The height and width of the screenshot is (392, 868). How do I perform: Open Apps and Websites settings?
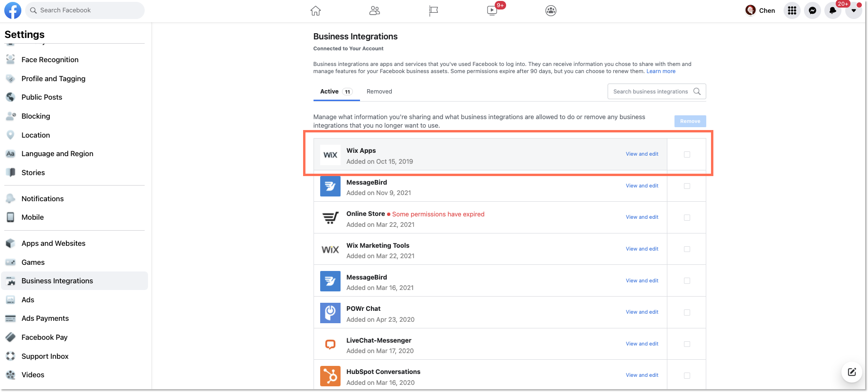[74, 243]
